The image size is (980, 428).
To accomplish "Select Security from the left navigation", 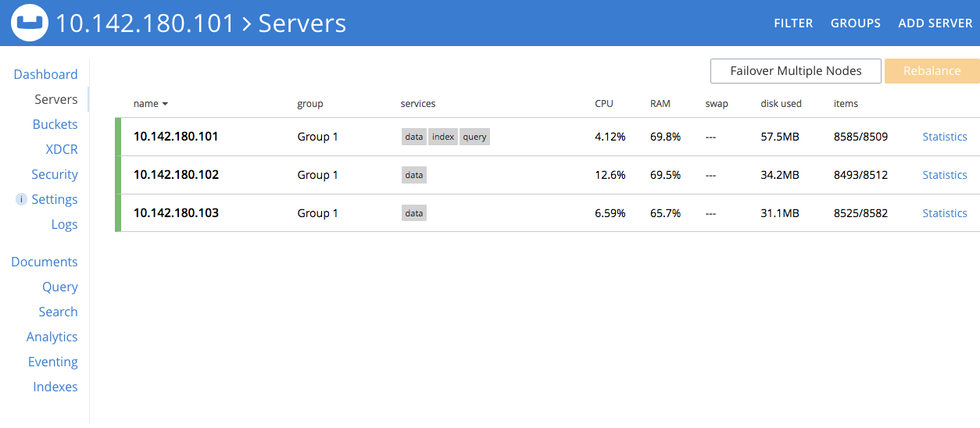I will [x=54, y=174].
